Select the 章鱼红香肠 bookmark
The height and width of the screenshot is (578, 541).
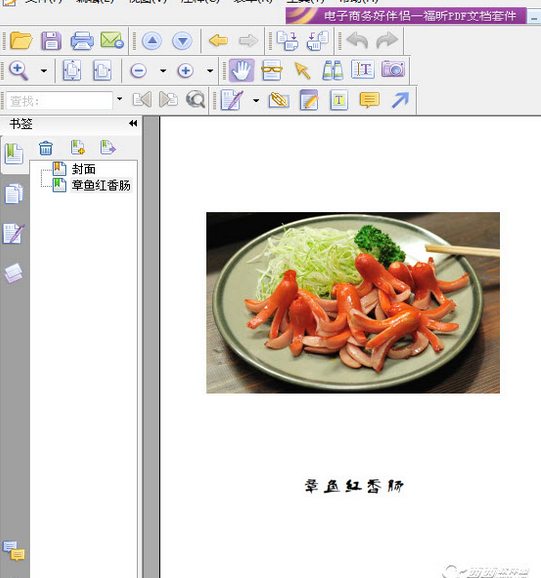coord(101,185)
